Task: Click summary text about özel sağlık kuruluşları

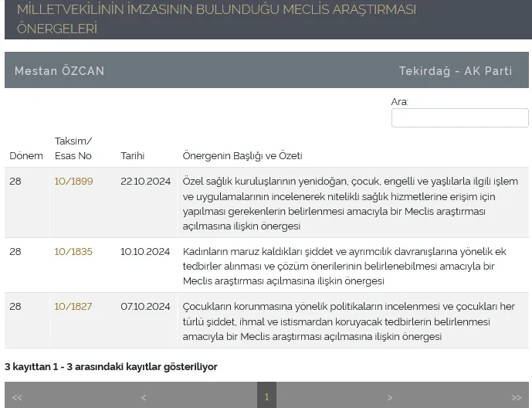Action: (350, 204)
